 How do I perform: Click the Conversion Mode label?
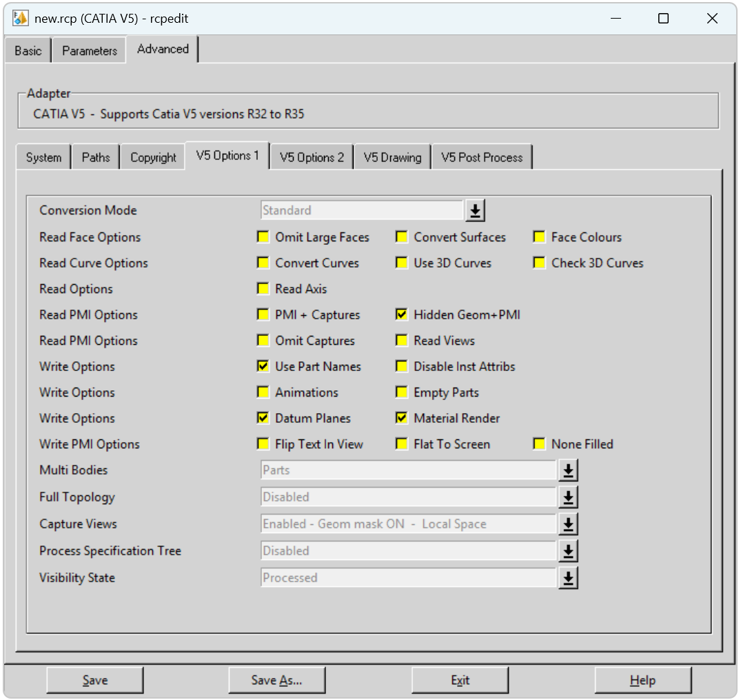[x=88, y=210]
